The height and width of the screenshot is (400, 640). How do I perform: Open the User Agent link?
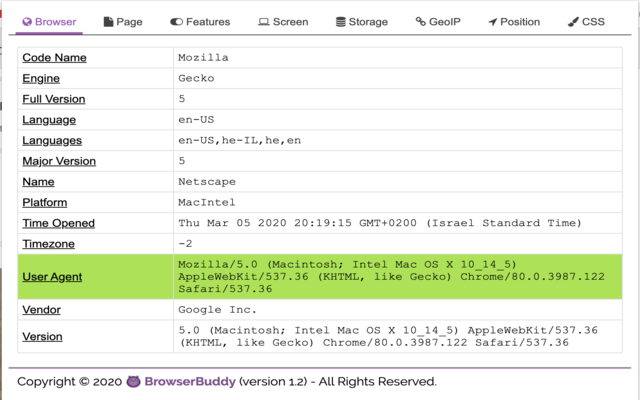point(52,277)
